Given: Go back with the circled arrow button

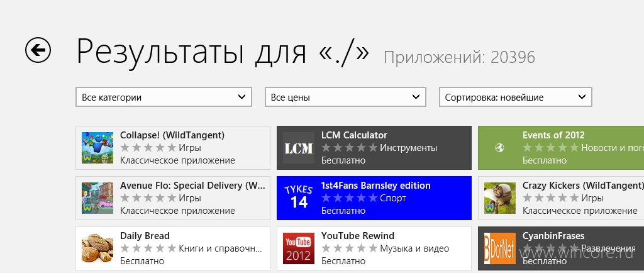Looking at the screenshot, I should [38, 50].
